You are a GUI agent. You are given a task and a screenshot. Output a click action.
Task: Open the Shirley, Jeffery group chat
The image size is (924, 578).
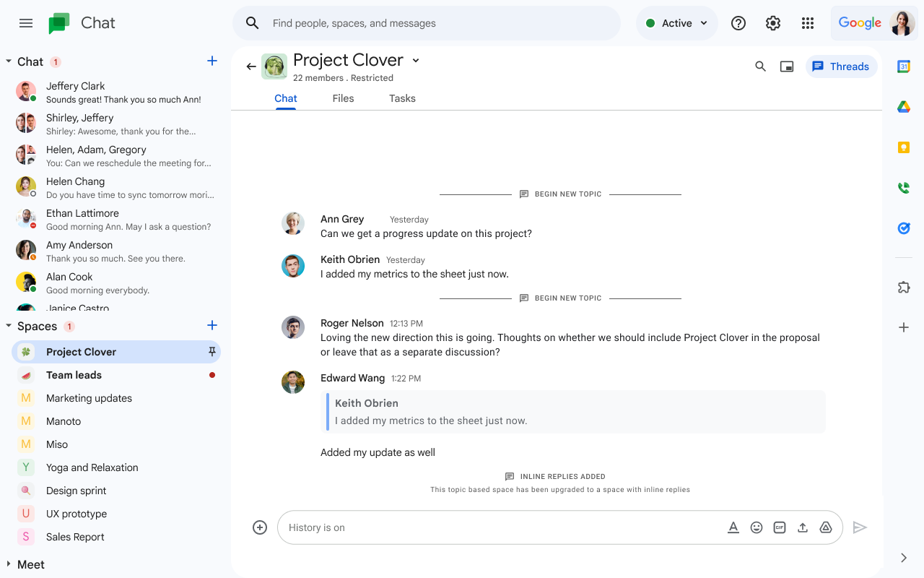click(x=115, y=124)
